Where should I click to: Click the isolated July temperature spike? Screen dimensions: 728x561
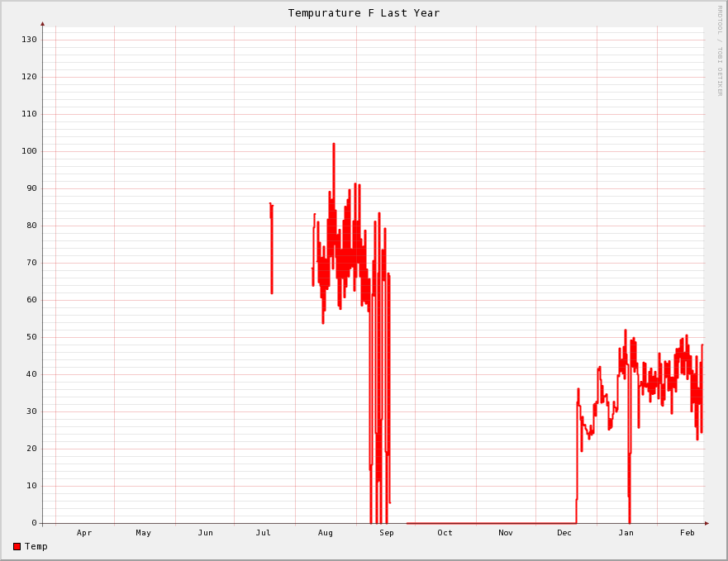271,248
